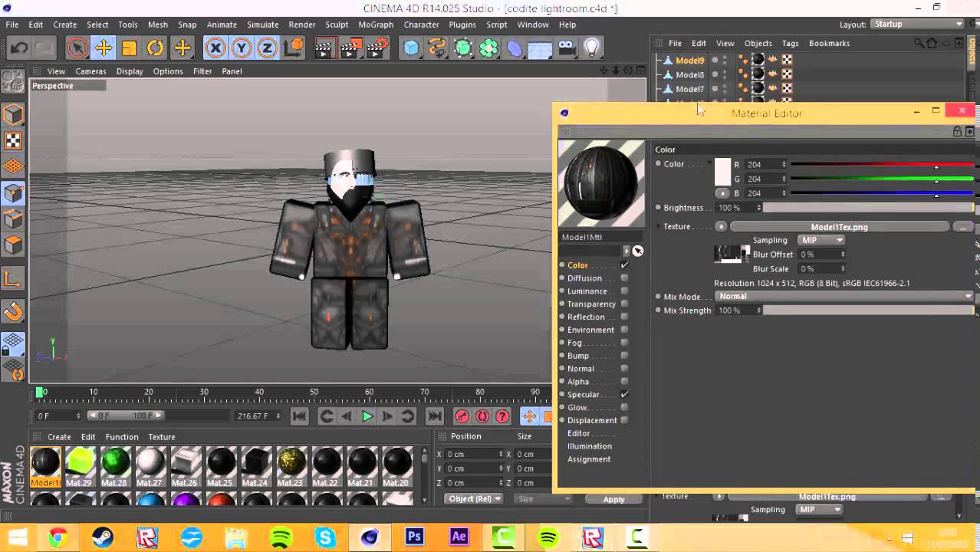This screenshot has width=980, height=552.
Task: Activate the Move tool
Action: 104,48
